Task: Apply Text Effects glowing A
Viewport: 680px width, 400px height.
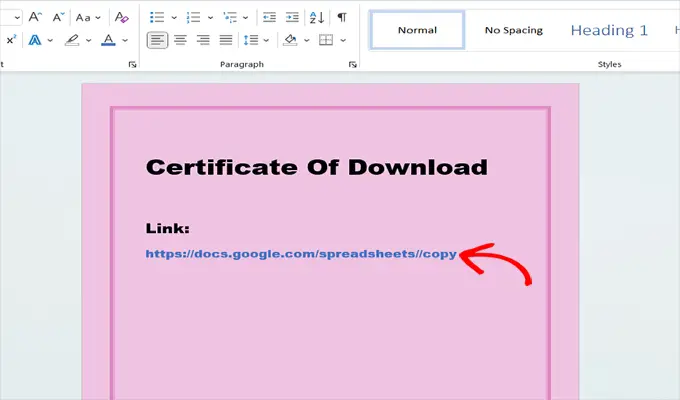Action: point(35,40)
